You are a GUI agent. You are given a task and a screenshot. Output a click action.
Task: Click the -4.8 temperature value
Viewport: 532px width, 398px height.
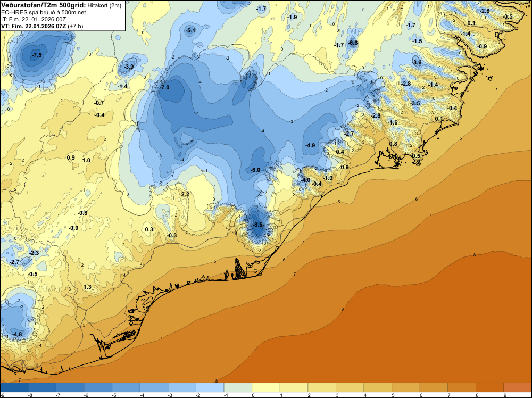[x=17, y=334]
